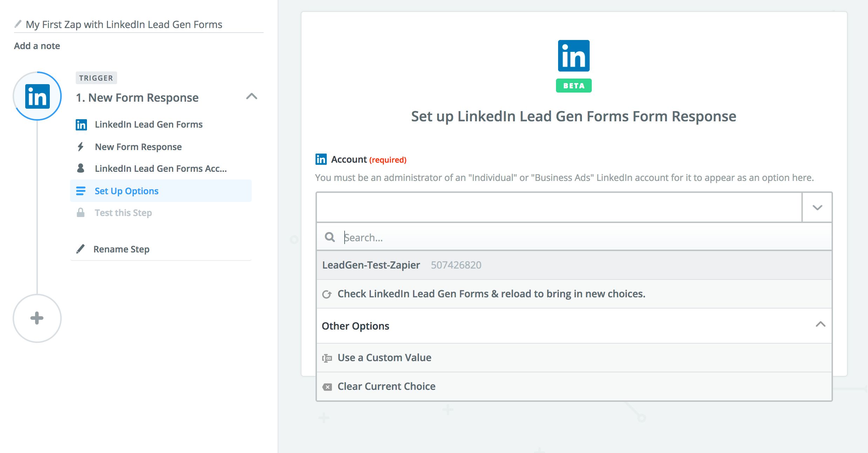Click the account Search input field
The image size is (868, 453).
561,237
